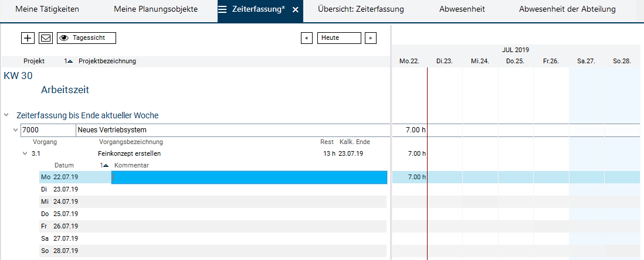Screen dimensions: 644x260
Task: Click the 7.00 h cell in highlighted row
Action: click(416, 177)
